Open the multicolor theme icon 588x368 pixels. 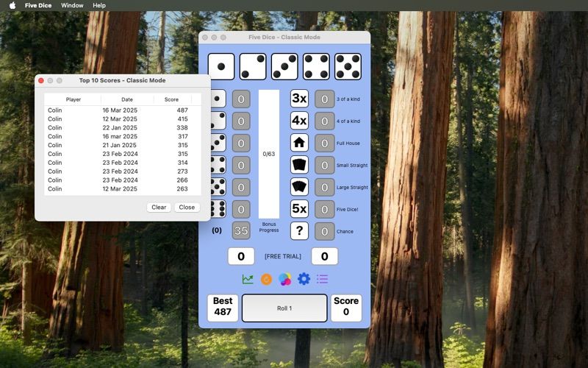coord(285,279)
